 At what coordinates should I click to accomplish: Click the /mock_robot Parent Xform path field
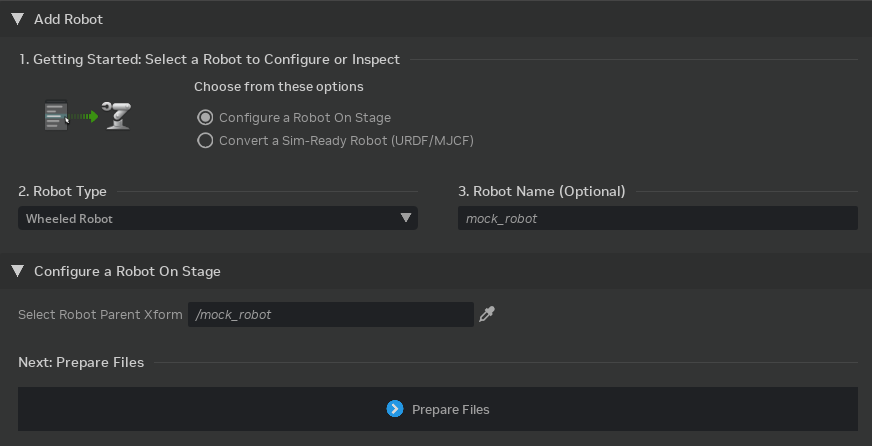pos(333,314)
